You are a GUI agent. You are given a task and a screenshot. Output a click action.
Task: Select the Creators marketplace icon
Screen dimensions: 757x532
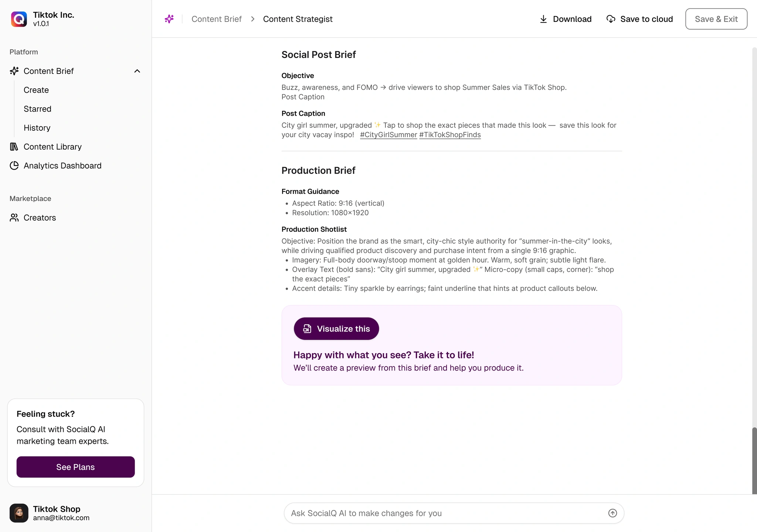click(x=14, y=218)
